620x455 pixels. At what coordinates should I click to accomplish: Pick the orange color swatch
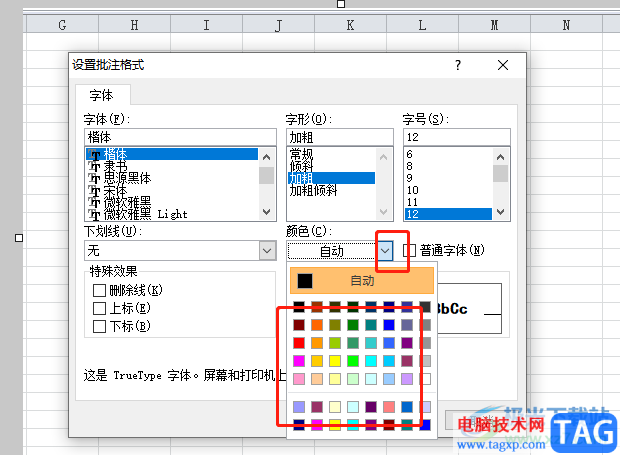click(317, 325)
